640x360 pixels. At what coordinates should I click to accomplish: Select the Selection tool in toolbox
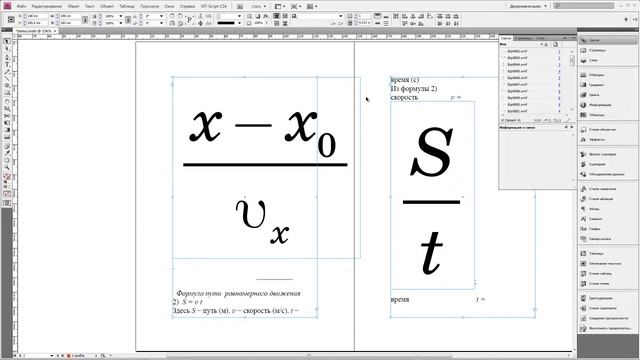tap(7, 41)
